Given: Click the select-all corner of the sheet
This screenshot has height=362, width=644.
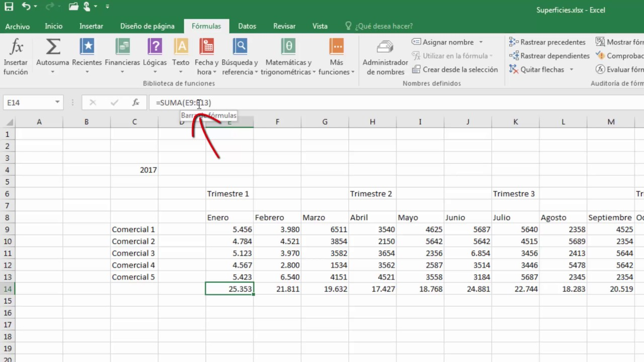Looking at the screenshot, I should pos(7,122).
